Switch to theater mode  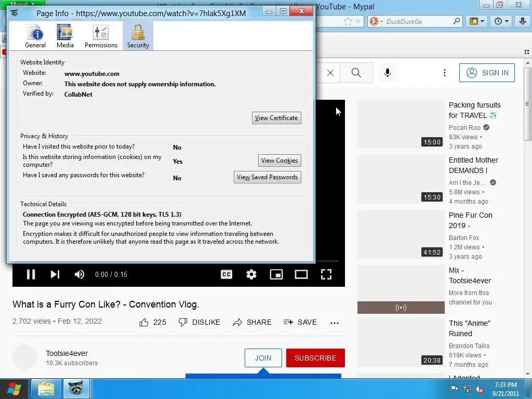tap(301, 274)
